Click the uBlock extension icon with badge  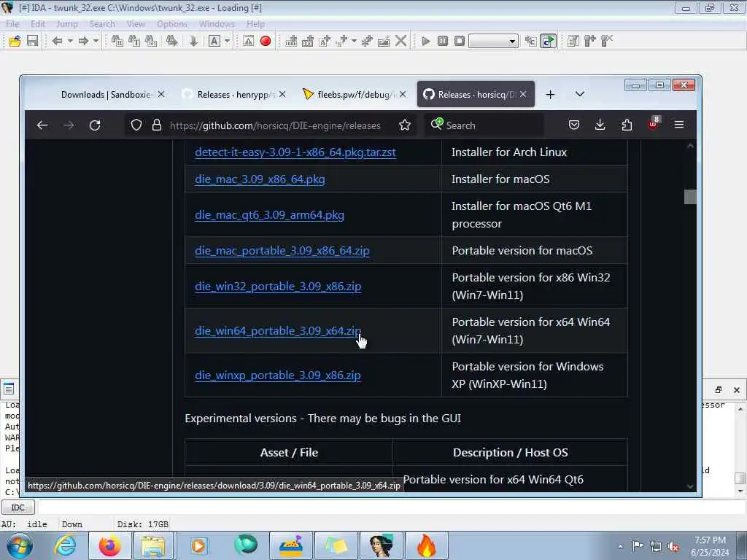point(653,124)
